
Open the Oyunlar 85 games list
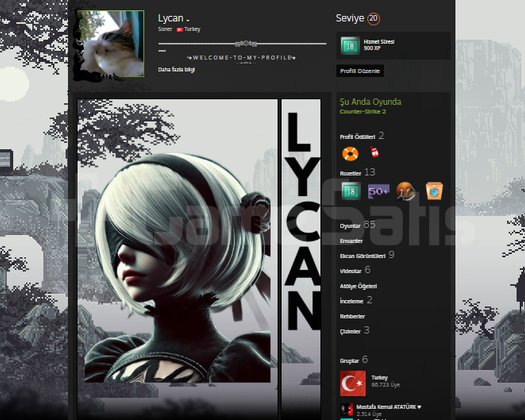[357, 225]
